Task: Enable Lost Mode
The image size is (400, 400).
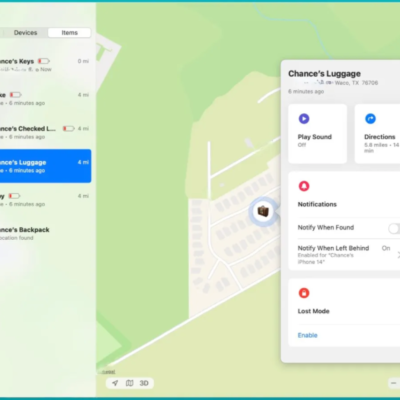Action: click(x=307, y=335)
